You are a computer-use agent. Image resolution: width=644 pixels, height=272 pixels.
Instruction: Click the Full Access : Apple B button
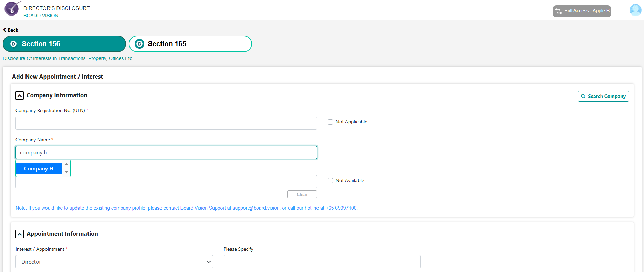pyautogui.click(x=582, y=11)
